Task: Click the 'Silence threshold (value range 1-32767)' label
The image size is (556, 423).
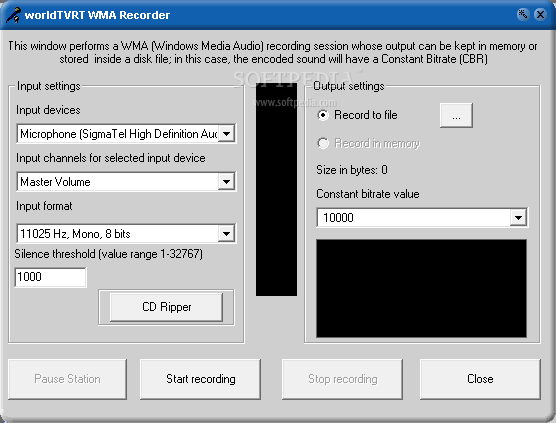Action: [109, 254]
